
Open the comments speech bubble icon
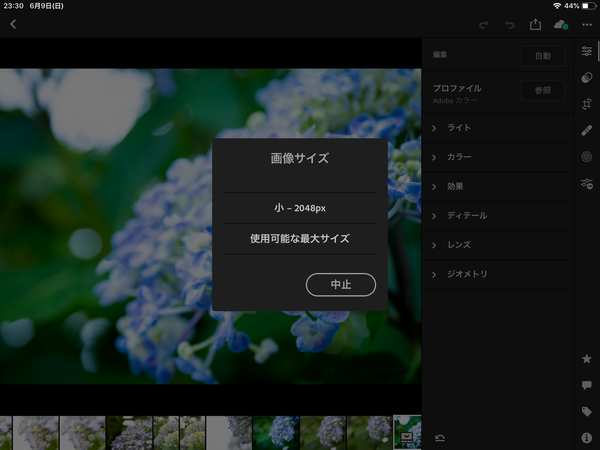tap(587, 385)
